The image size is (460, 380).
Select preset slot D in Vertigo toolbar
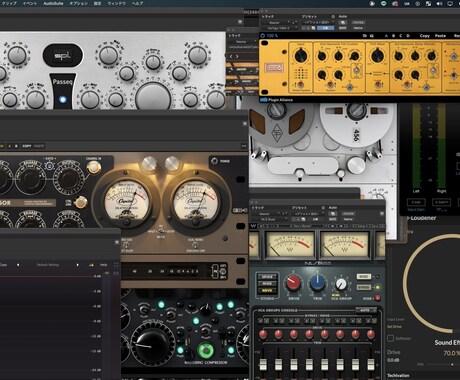coord(407,36)
